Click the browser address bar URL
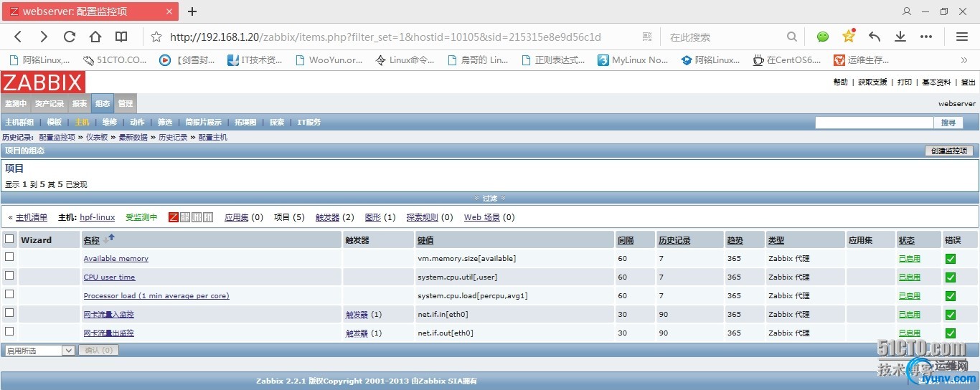Viewport: 980px width, 390px height. [x=385, y=37]
